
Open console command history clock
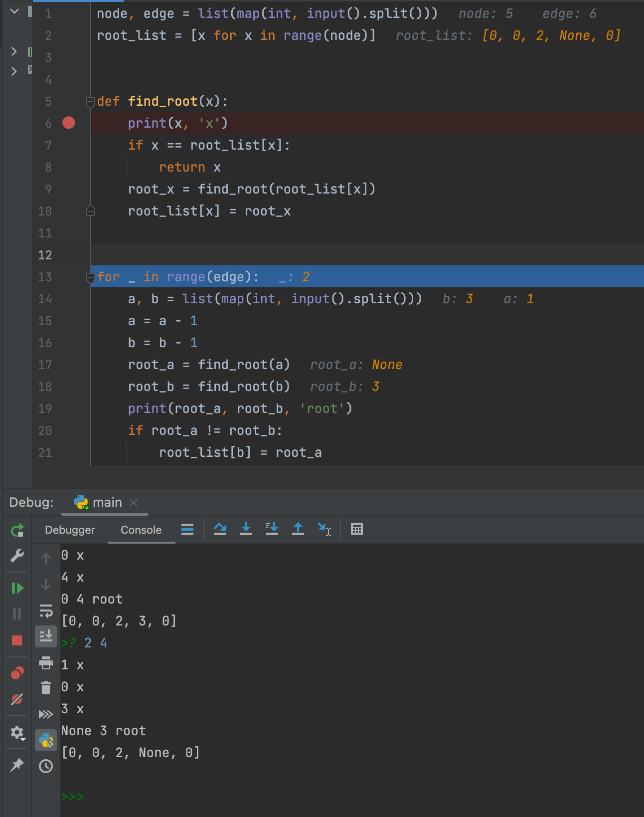pos(46,766)
